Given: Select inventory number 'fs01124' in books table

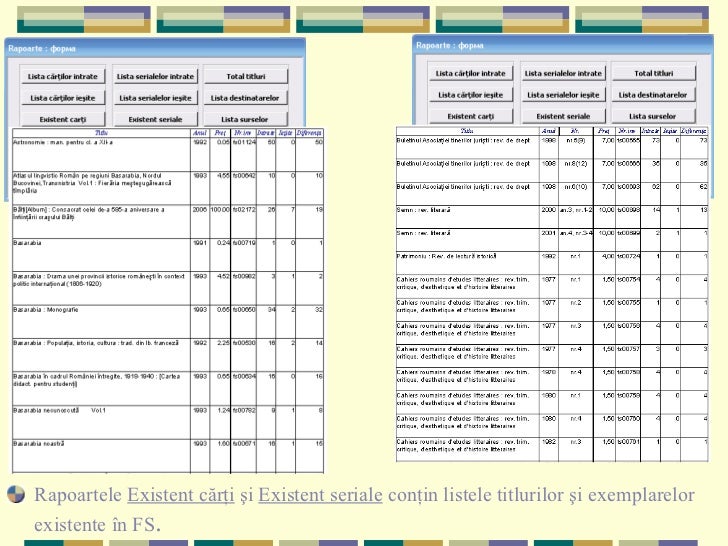Looking at the screenshot, I should click(244, 142).
